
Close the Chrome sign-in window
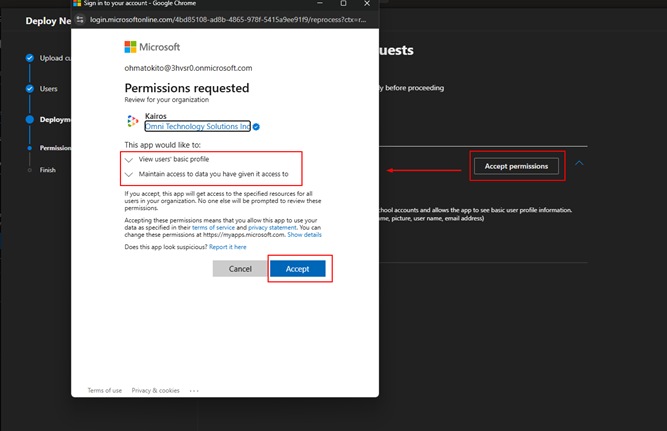(367, 3)
